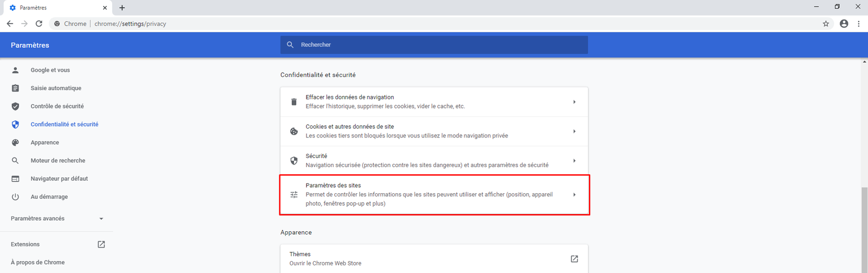
Task: Open the Chrome profile avatar icon
Action: [x=844, y=24]
